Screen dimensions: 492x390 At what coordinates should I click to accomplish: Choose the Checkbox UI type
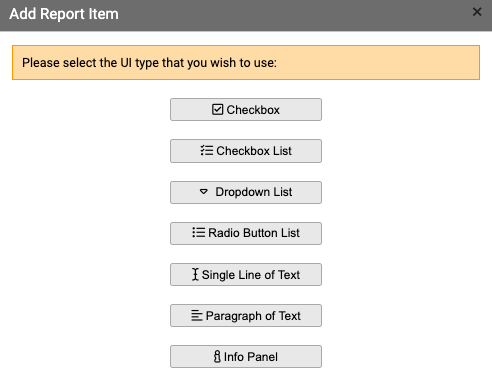[x=246, y=109]
